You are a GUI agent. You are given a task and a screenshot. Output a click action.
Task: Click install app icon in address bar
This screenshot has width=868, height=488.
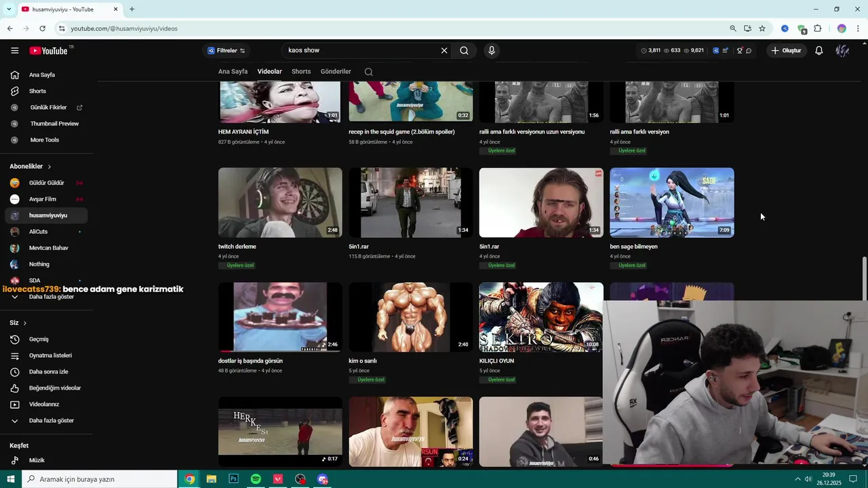pos(747,28)
